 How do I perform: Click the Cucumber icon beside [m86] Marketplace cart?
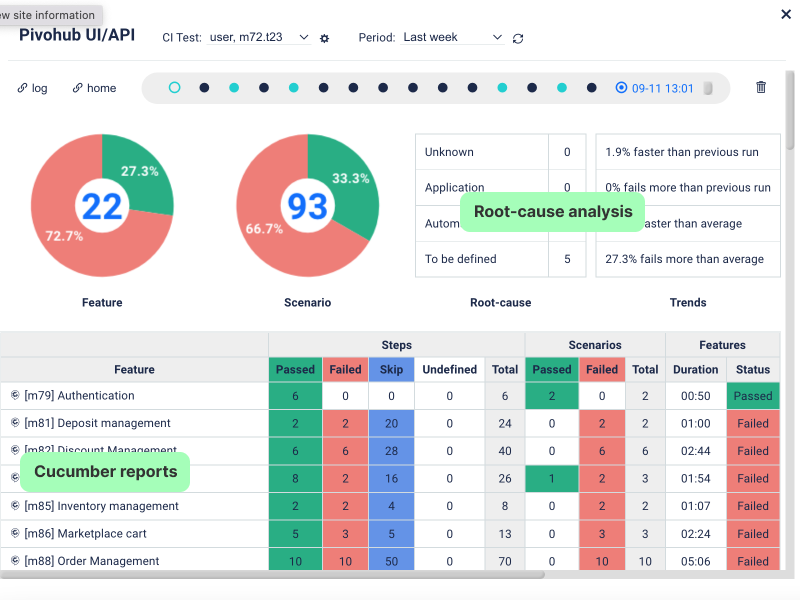click(14, 534)
